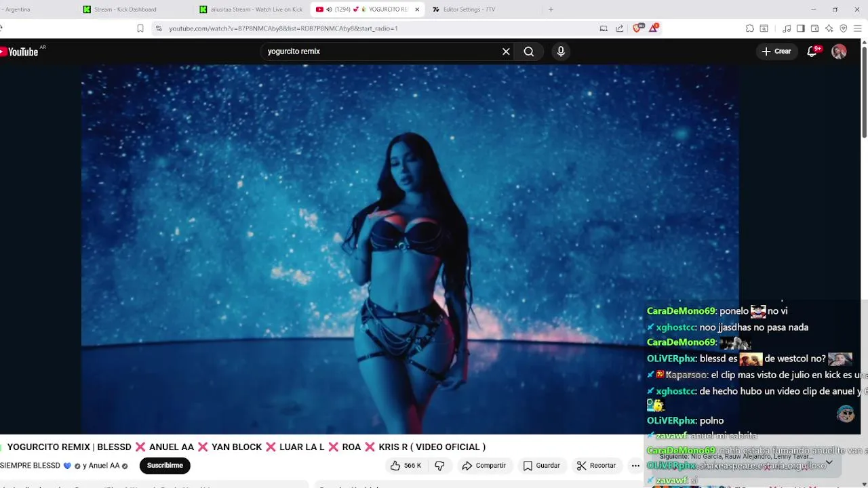Screen dimensions: 868x488
Task: Open site information icon beside the URL
Action: 159,28
